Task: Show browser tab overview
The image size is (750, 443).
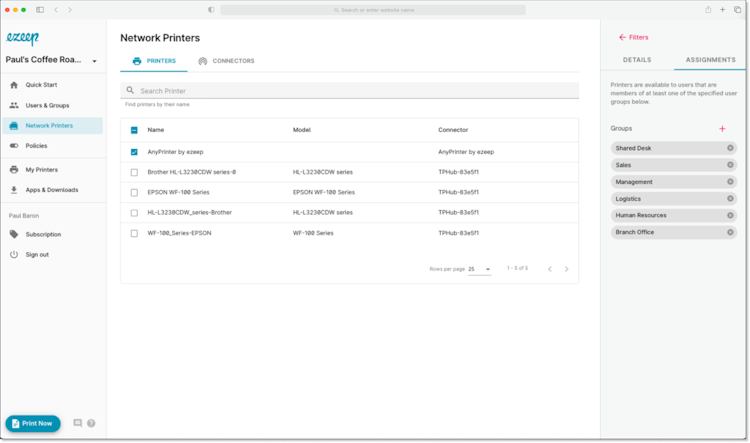Action: (737, 10)
